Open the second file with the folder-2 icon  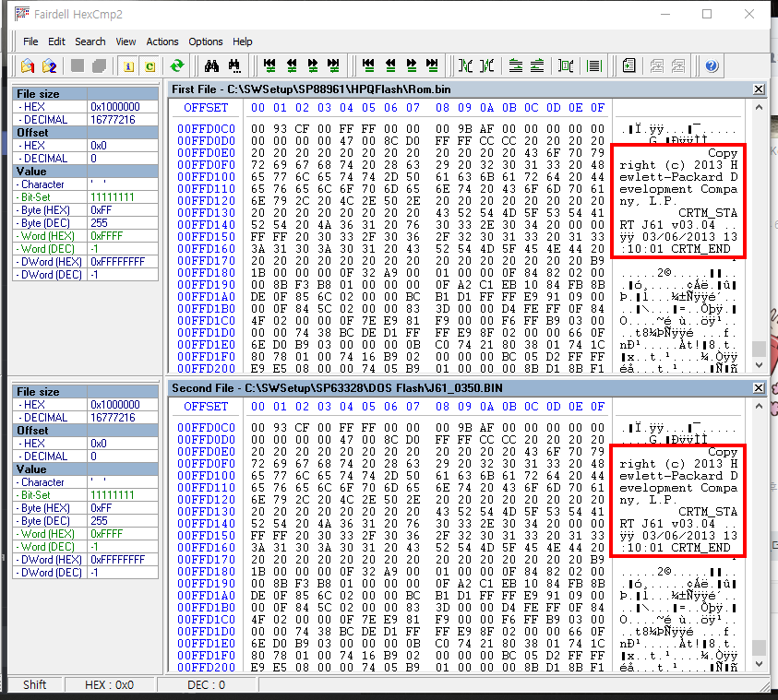[49, 65]
